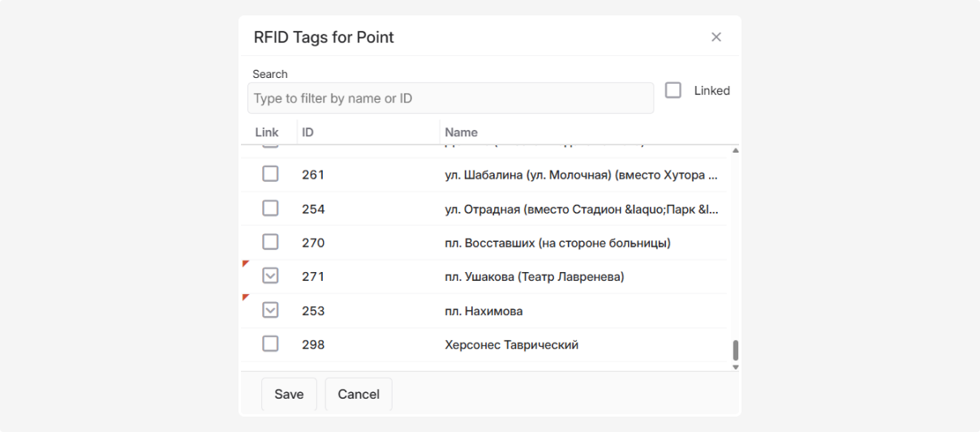This screenshot has height=432, width=980.
Task: Save the RFID tag links
Action: tap(289, 394)
